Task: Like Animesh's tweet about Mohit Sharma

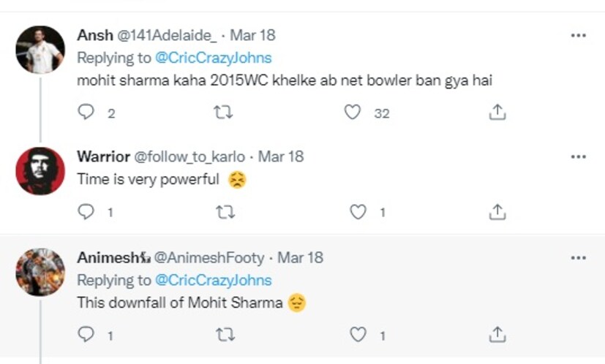Action: 358,335
